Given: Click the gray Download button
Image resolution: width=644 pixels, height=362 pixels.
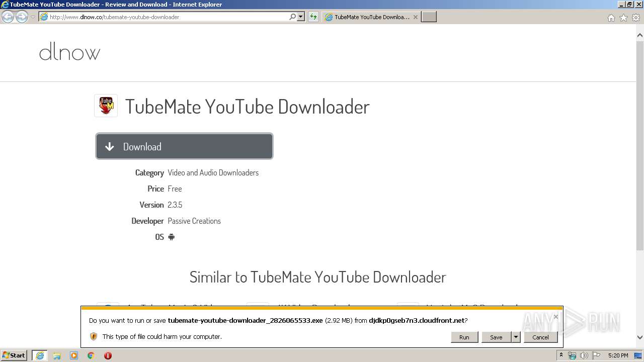Looking at the screenshot, I should [x=184, y=146].
